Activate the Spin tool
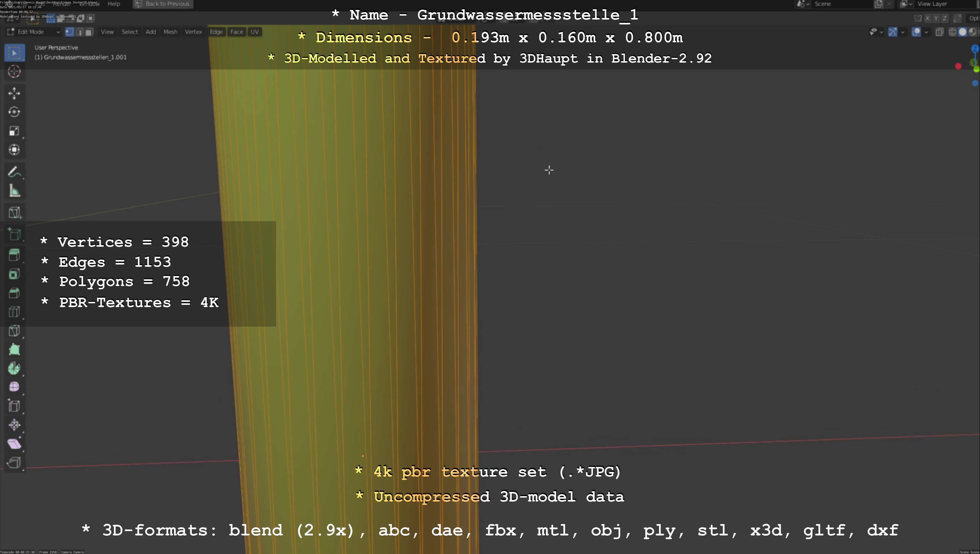The width and height of the screenshot is (980, 554). [x=14, y=368]
